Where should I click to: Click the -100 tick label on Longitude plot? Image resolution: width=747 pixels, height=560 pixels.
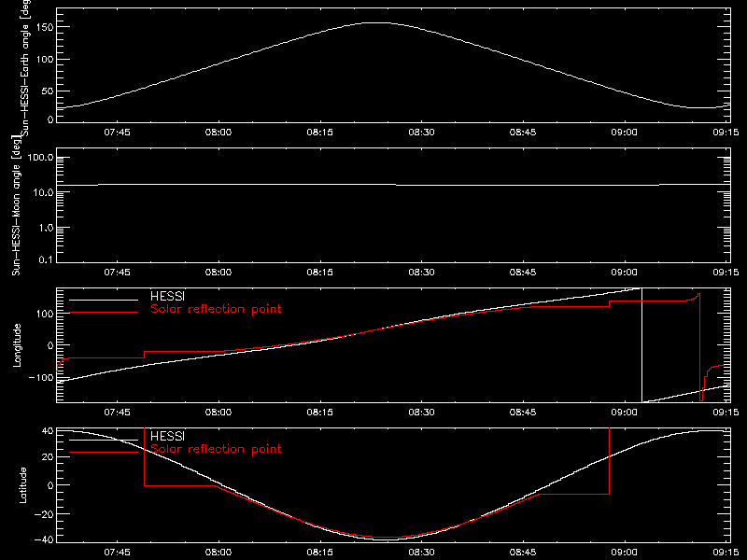click(41, 377)
